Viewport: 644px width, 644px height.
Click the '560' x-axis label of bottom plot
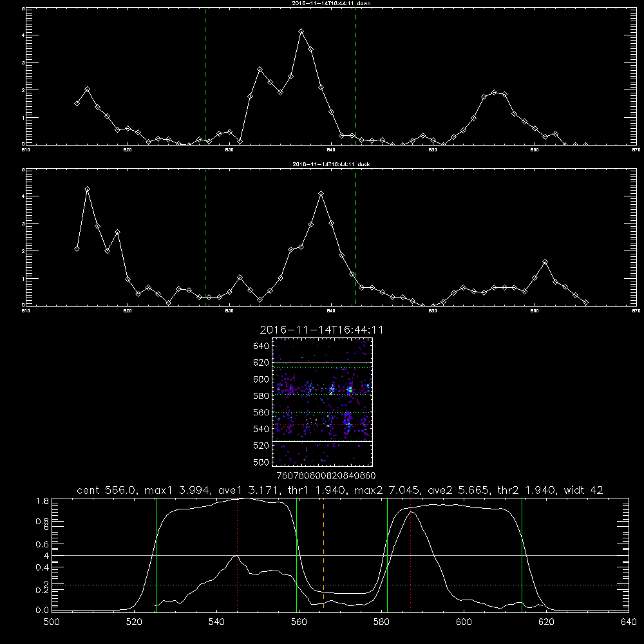tap(299, 622)
